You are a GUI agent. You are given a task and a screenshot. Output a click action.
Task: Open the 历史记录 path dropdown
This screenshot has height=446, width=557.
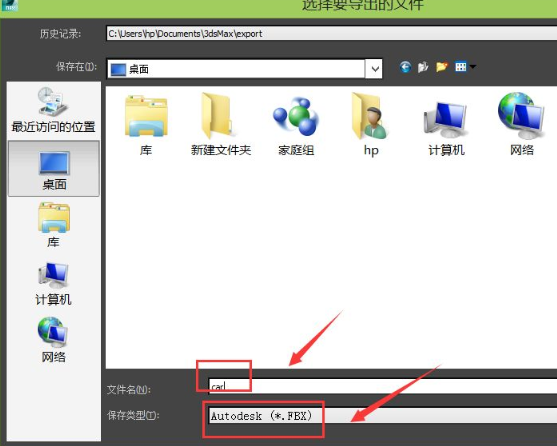tap(331, 33)
